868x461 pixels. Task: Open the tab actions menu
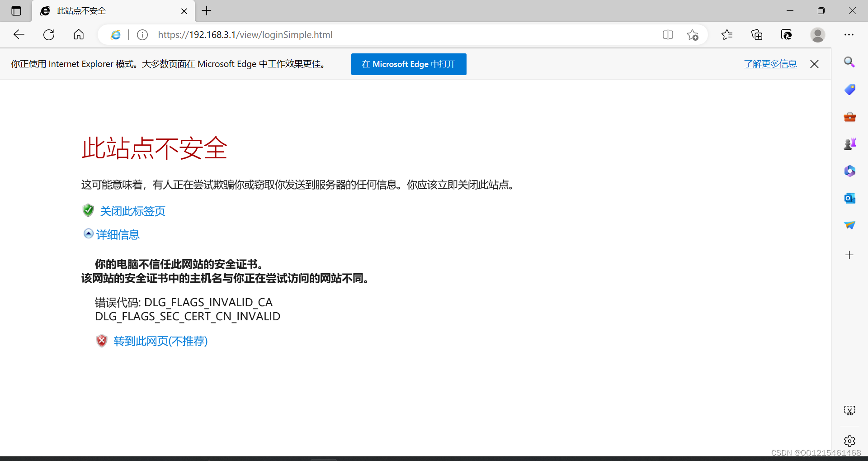(x=16, y=11)
